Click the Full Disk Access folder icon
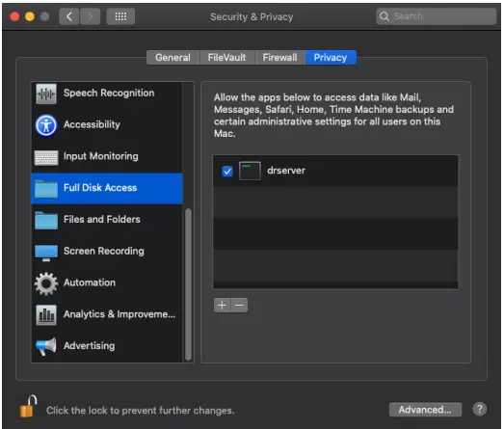 coord(46,189)
